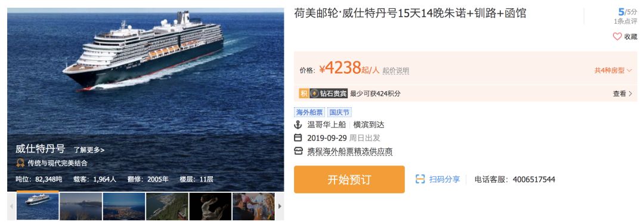Show previous thumbnails with left arrow
The image size is (644, 222).
[11, 207]
